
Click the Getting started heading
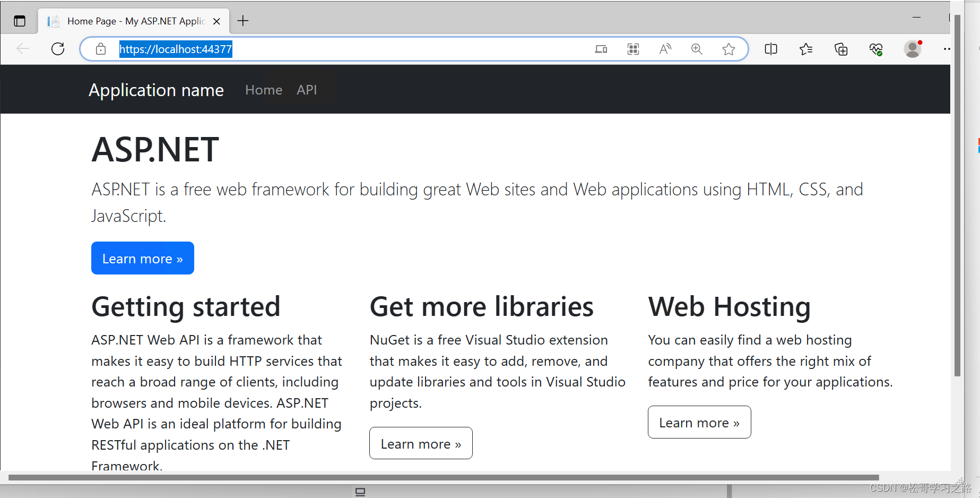(186, 307)
